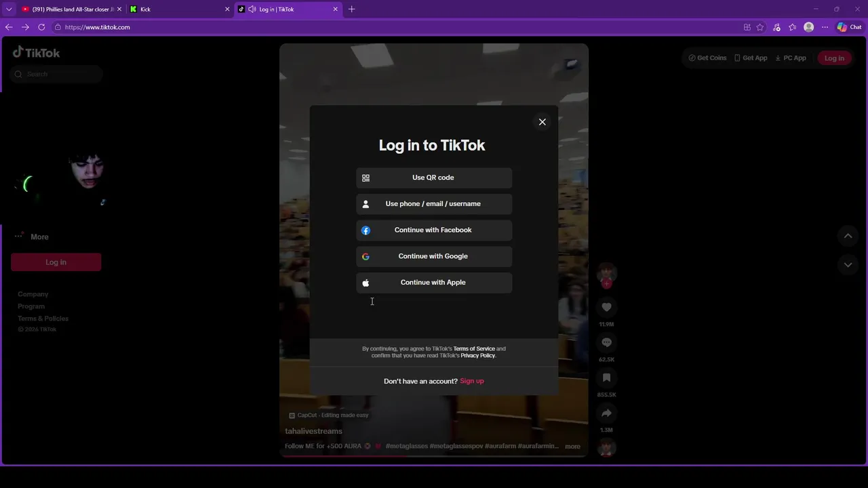Image resolution: width=868 pixels, height=488 pixels.
Task: Open the favorites list icon
Action: (792, 27)
